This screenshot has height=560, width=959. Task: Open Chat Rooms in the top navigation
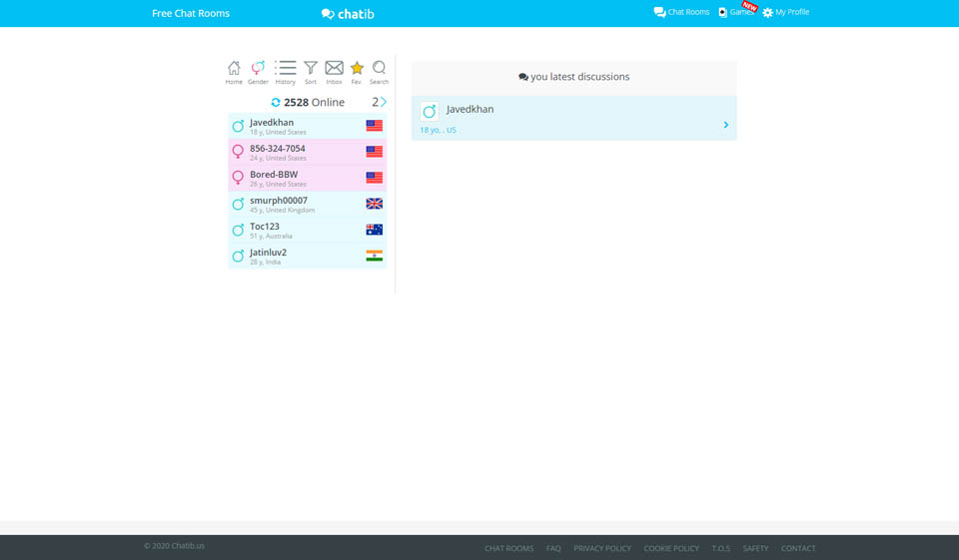tap(681, 13)
